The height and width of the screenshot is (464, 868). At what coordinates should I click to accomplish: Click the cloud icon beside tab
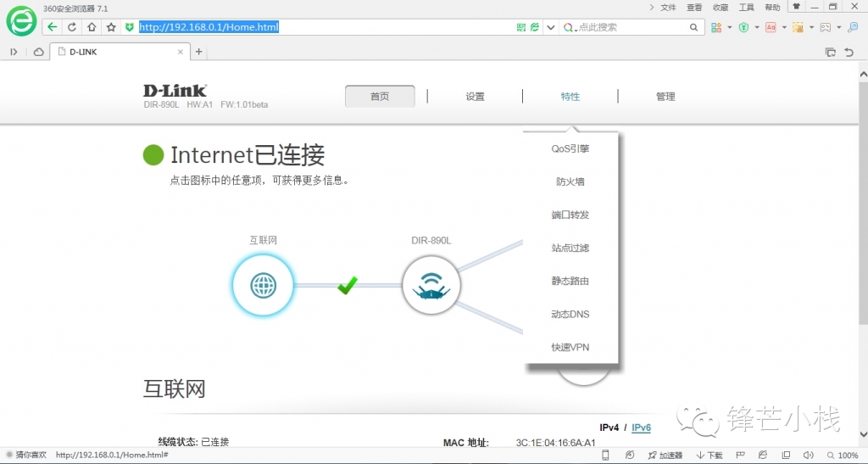pos(39,52)
